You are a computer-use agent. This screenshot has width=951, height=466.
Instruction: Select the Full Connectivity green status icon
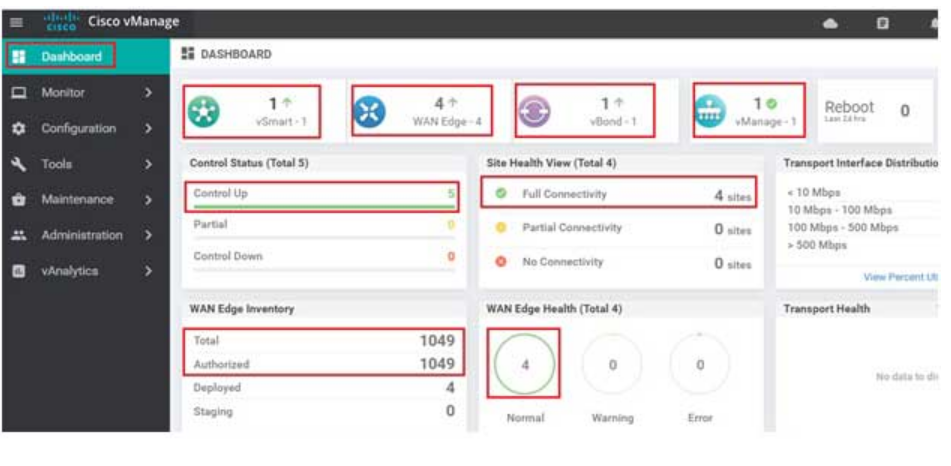coord(501,194)
